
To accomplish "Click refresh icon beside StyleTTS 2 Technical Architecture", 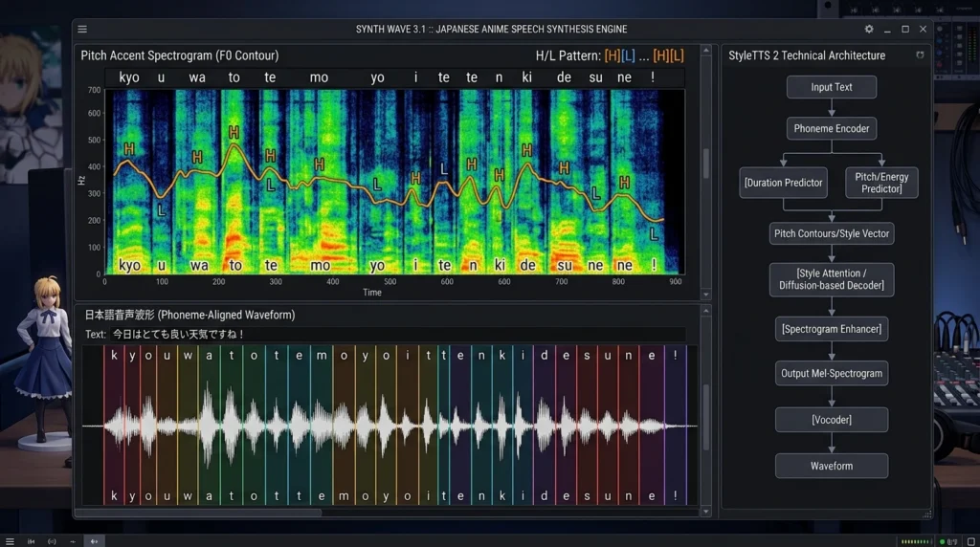I will pyautogui.click(x=920, y=55).
